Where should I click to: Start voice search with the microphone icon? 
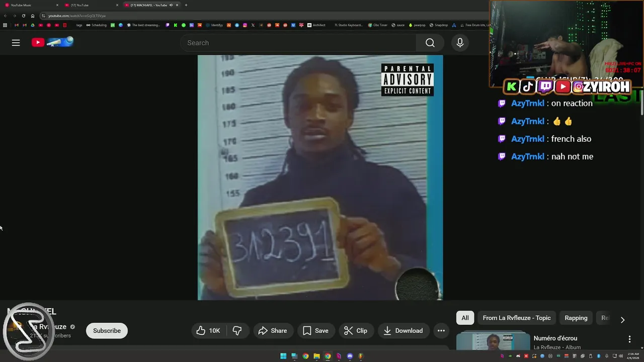click(460, 43)
